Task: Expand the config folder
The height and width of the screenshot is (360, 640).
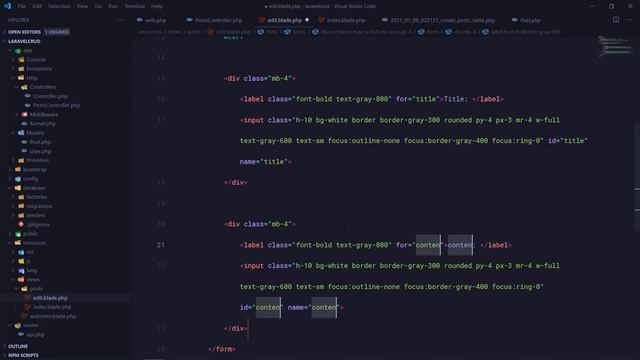Action: tap(31, 178)
